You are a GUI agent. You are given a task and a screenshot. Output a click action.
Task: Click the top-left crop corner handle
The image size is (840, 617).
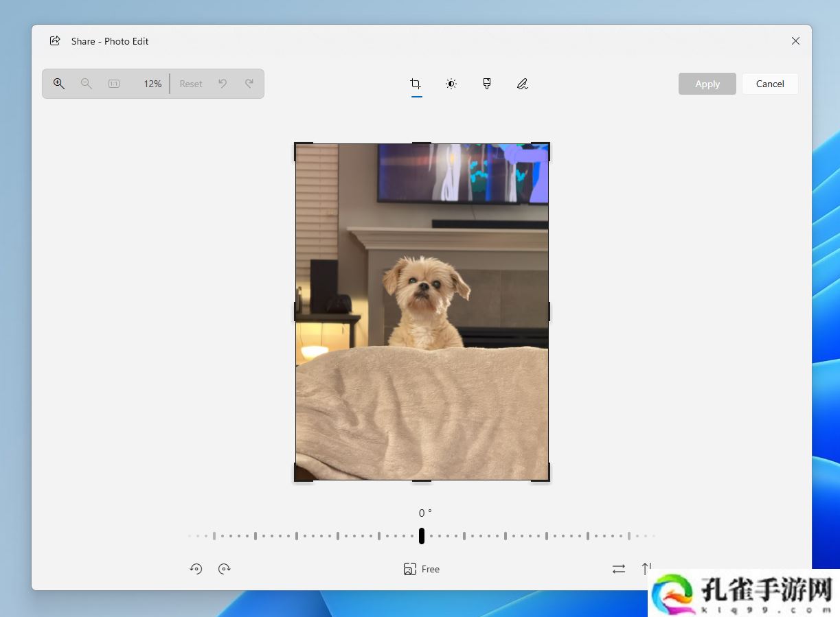point(297,145)
